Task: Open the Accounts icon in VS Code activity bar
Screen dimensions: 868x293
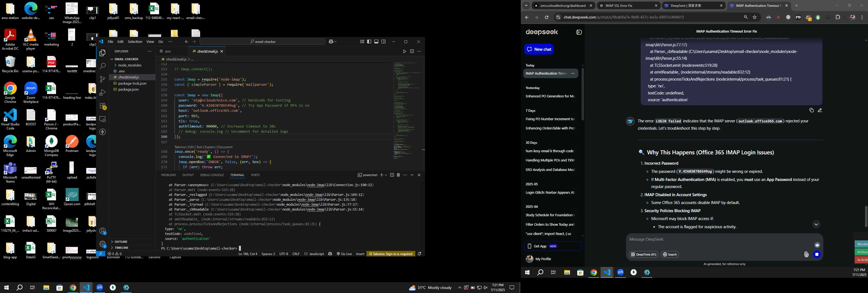Action: click(x=103, y=231)
